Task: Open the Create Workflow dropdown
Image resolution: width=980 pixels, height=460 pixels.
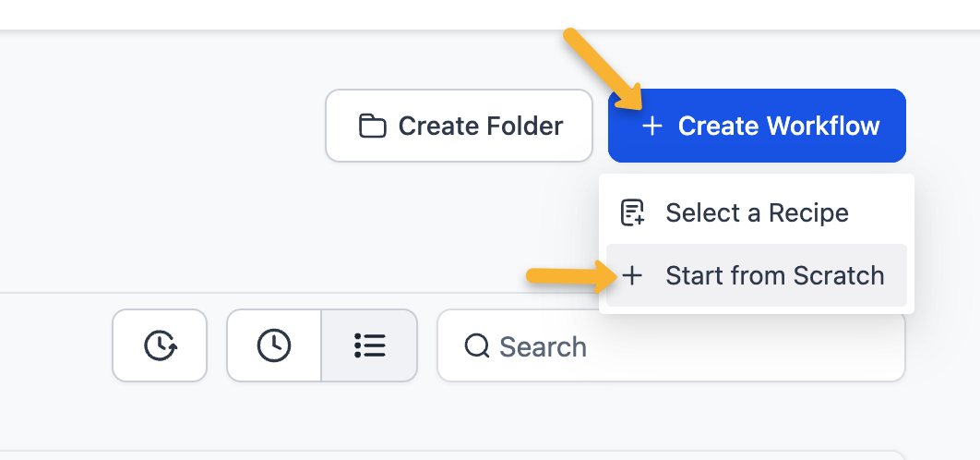Action: (x=757, y=126)
